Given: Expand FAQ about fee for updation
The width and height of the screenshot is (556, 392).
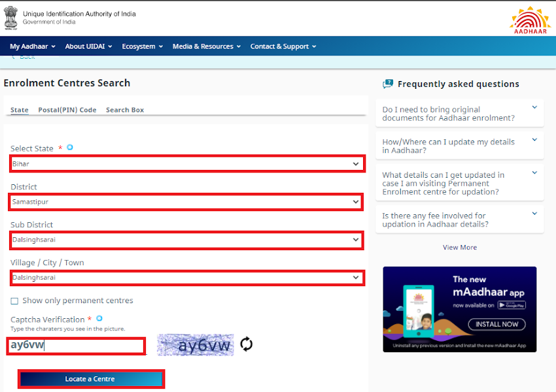Looking at the screenshot, I should [460, 220].
